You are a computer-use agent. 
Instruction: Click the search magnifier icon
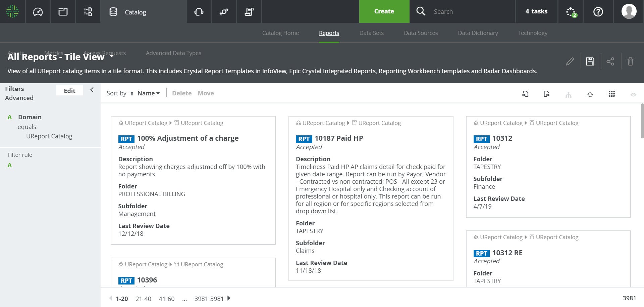tap(421, 11)
